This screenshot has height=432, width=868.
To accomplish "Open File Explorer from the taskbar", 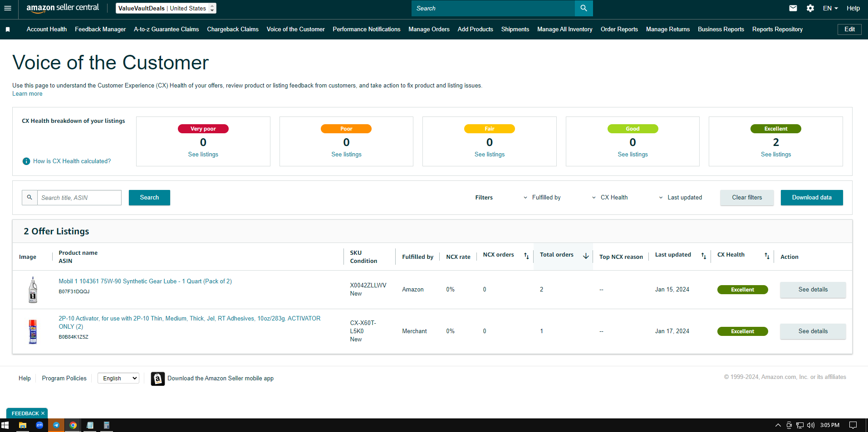I will coord(22,425).
